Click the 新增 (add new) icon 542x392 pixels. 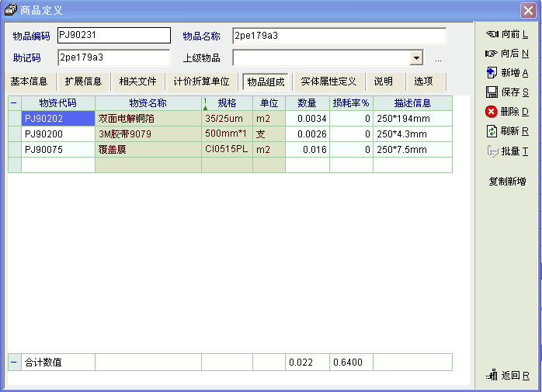point(491,73)
